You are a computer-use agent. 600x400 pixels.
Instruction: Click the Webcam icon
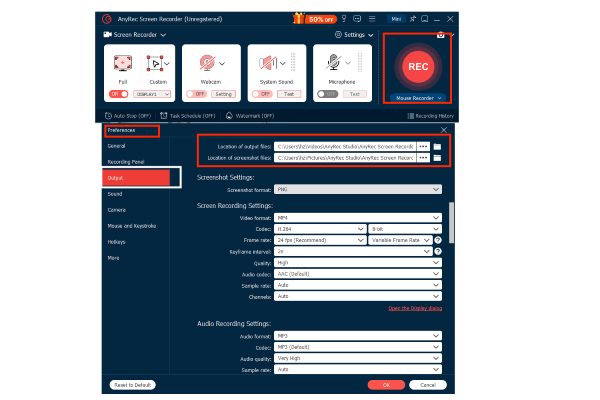coord(207,63)
